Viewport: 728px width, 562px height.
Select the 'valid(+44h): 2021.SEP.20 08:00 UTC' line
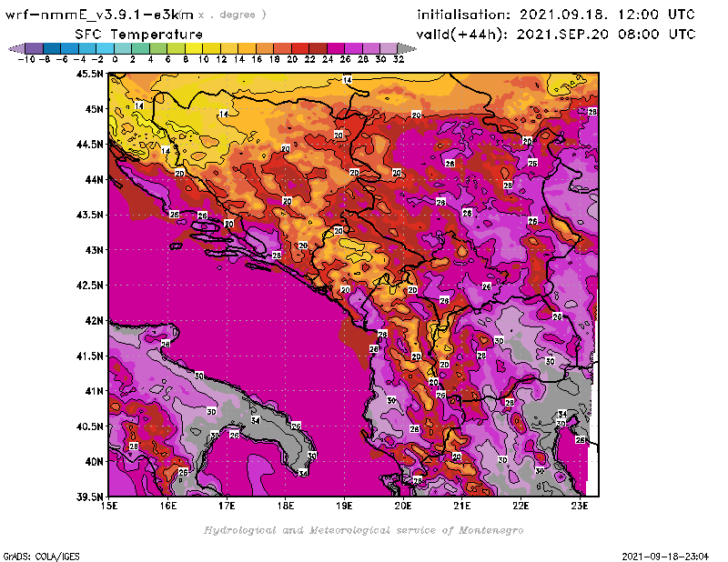(556, 34)
